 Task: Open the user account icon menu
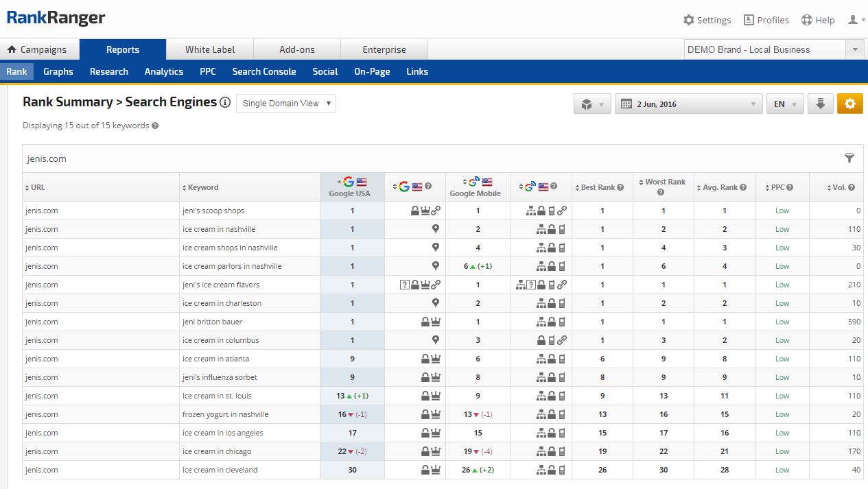click(856, 20)
